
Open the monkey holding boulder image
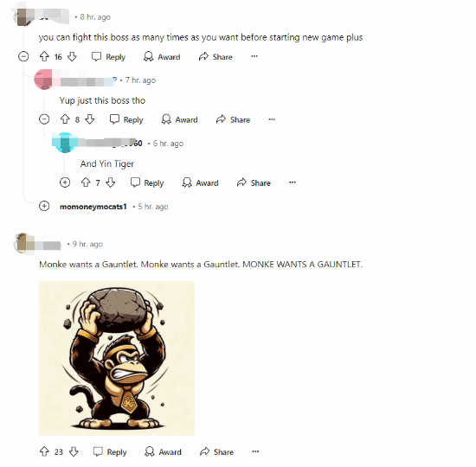117,358
